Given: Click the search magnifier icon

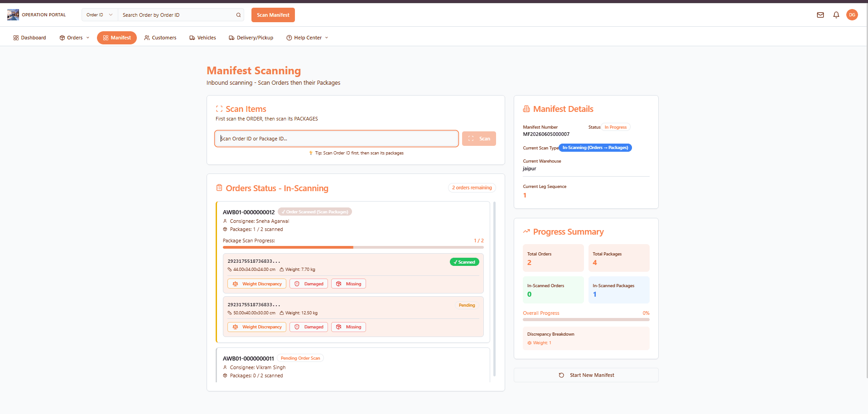Looking at the screenshot, I should 238,15.
